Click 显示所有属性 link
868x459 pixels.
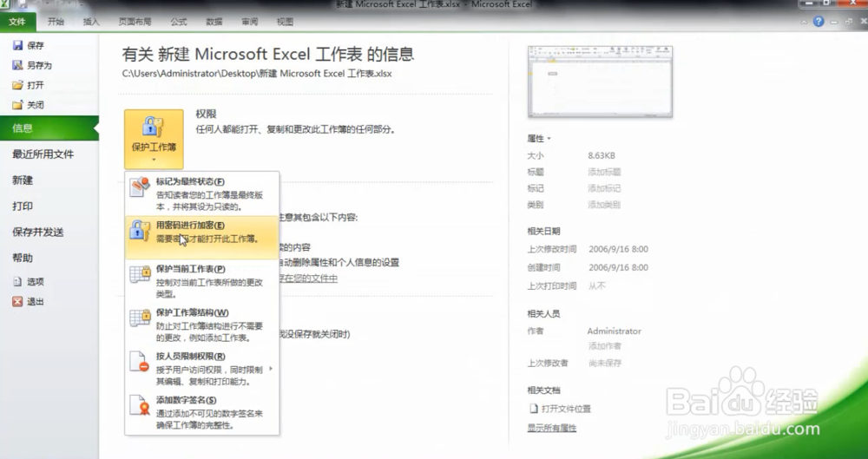pos(552,428)
